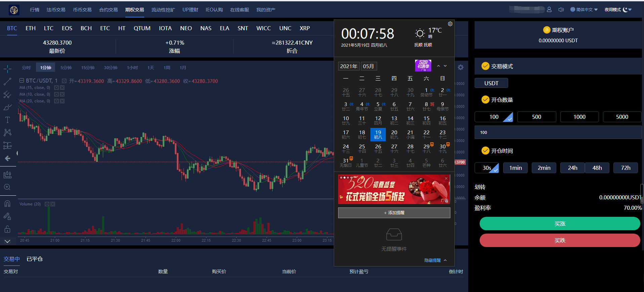Viewport: 644px width, 292px height.
Task: Open the 简体中文 language dropdown
Action: (584, 10)
